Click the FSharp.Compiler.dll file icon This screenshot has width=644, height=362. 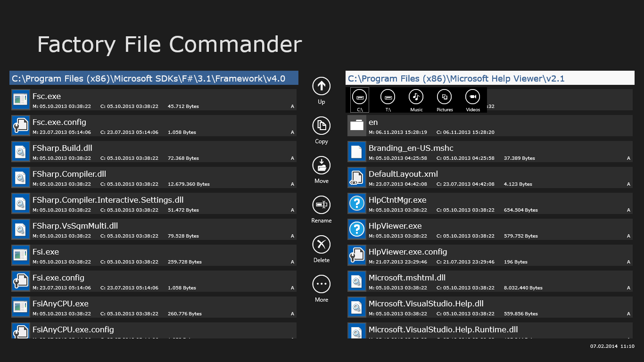(20, 177)
